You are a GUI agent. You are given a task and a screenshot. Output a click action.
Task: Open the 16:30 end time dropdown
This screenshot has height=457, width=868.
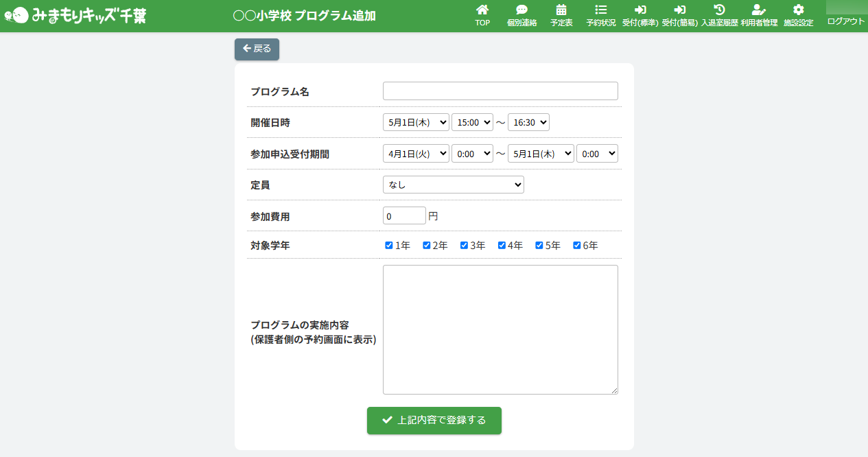pos(528,122)
